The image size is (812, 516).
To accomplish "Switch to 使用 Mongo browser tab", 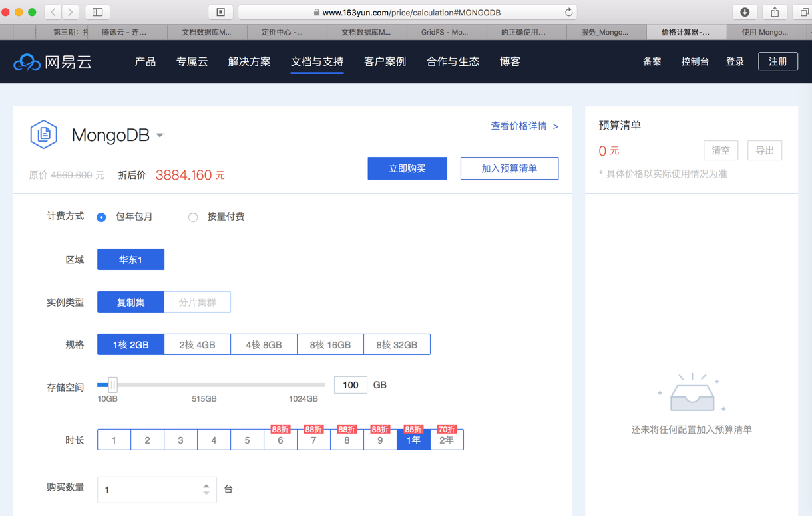I will coord(765,32).
